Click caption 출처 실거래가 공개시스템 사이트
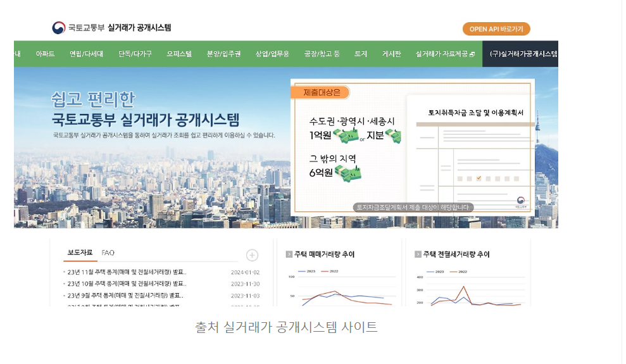This screenshot has width=626, height=364. coord(286,327)
